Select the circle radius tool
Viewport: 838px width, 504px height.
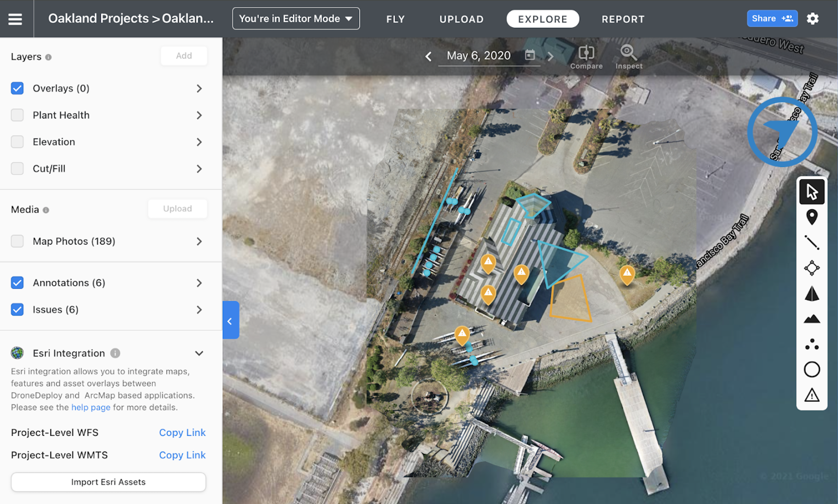click(811, 370)
